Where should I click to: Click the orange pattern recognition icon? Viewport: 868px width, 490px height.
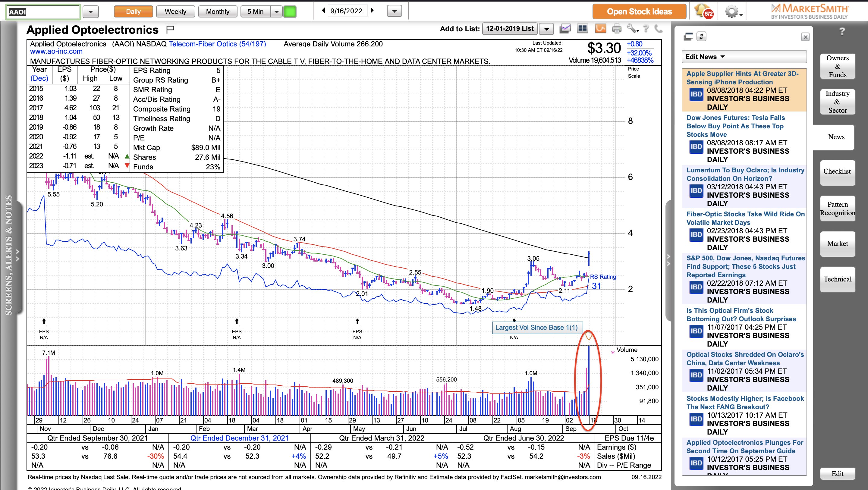(x=600, y=29)
